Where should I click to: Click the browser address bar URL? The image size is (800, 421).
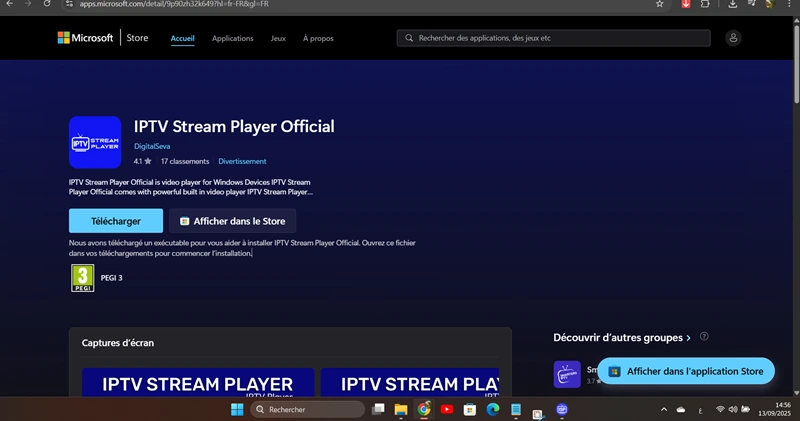[174, 4]
